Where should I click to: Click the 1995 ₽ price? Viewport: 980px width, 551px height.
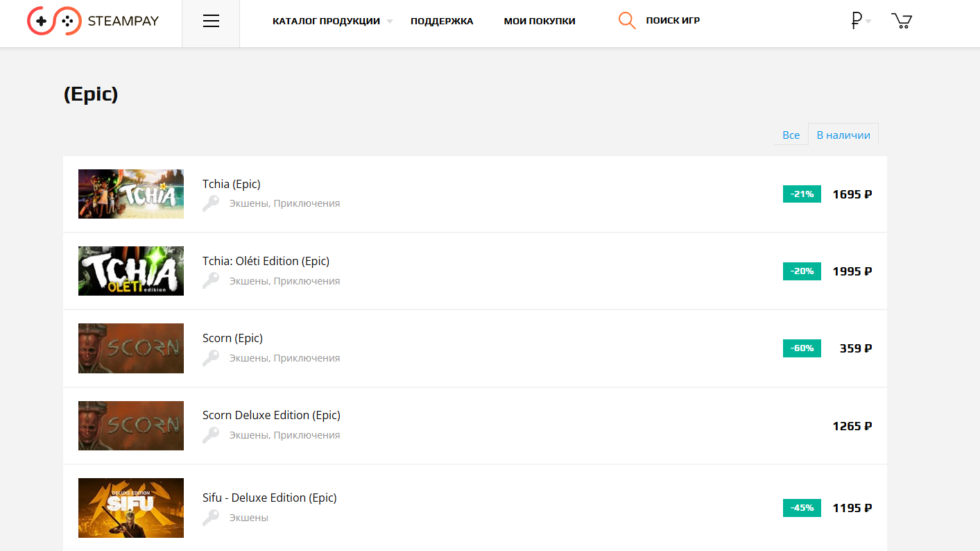point(852,271)
